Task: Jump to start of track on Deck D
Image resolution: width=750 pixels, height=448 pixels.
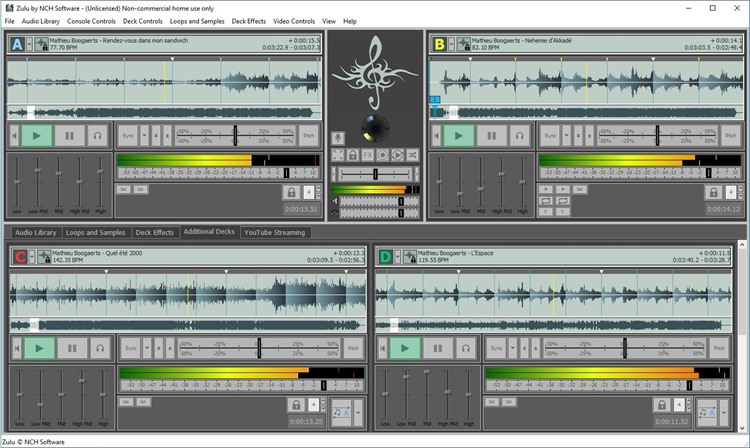Action: point(380,348)
